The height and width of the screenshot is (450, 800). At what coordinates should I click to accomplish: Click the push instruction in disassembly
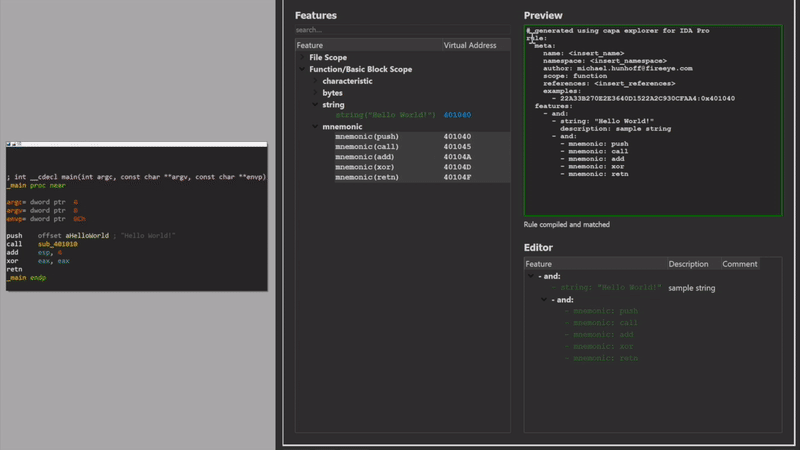coord(14,236)
